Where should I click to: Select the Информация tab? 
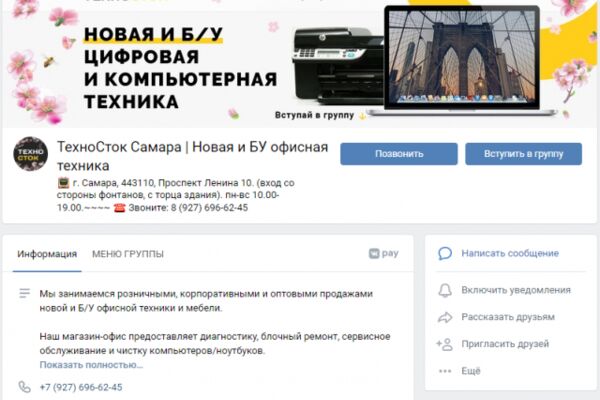pyautogui.click(x=47, y=254)
